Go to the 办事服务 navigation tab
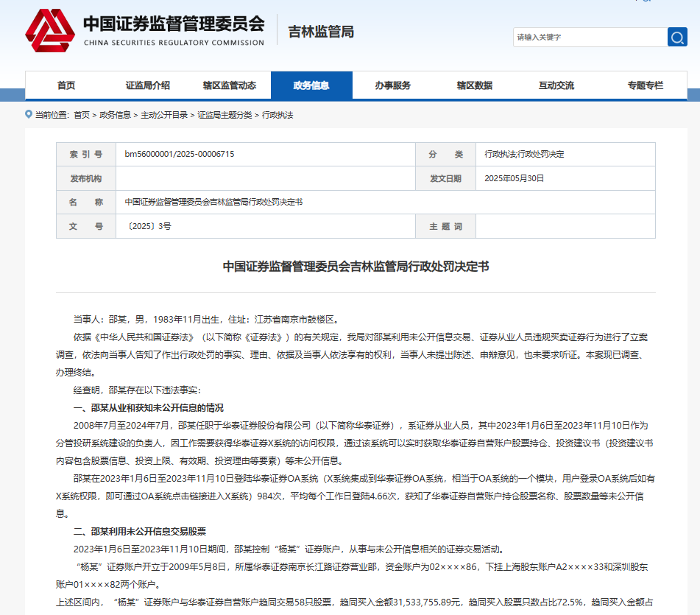Image resolution: width=700 pixels, height=615 pixels. point(392,85)
